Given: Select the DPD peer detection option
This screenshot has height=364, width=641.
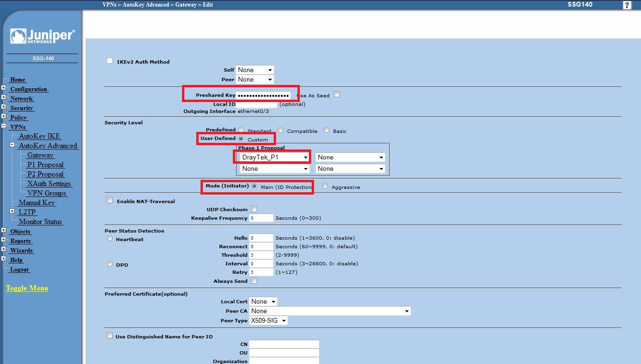Looking at the screenshot, I should pos(110,264).
